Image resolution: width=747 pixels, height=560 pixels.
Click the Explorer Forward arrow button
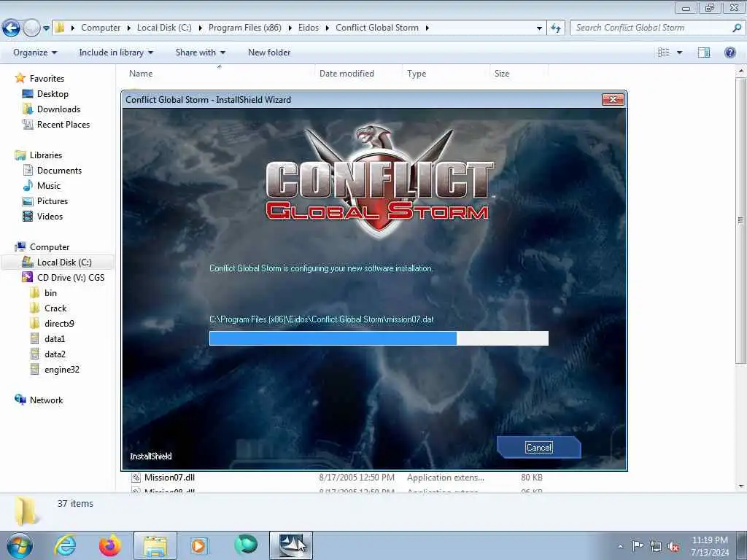(x=31, y=28)
